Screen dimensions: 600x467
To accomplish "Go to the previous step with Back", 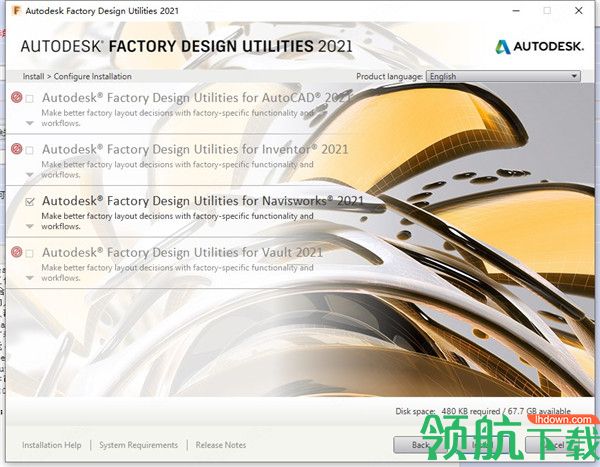I will [420, 445].
